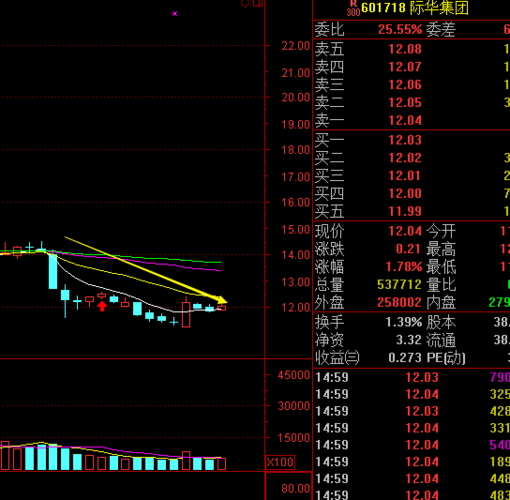Select the 买三 bid row at 12.01
The image size is (510, 500).
(x=412, y=176)
